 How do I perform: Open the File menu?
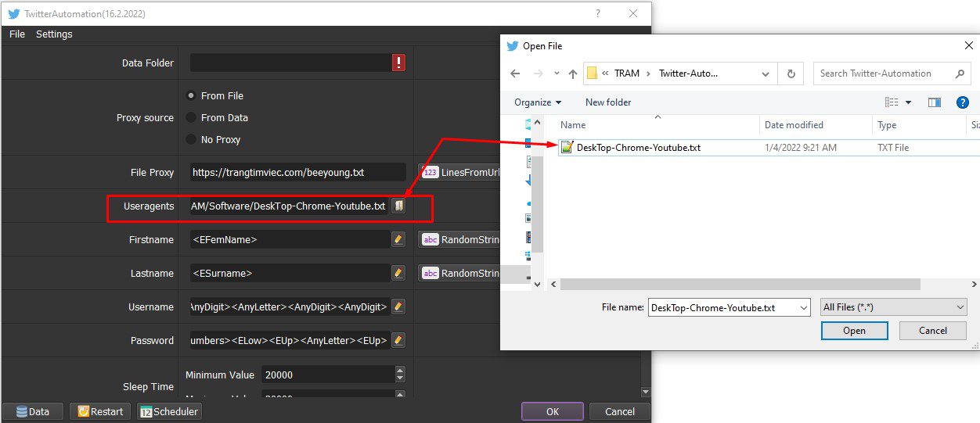point(17,34)
